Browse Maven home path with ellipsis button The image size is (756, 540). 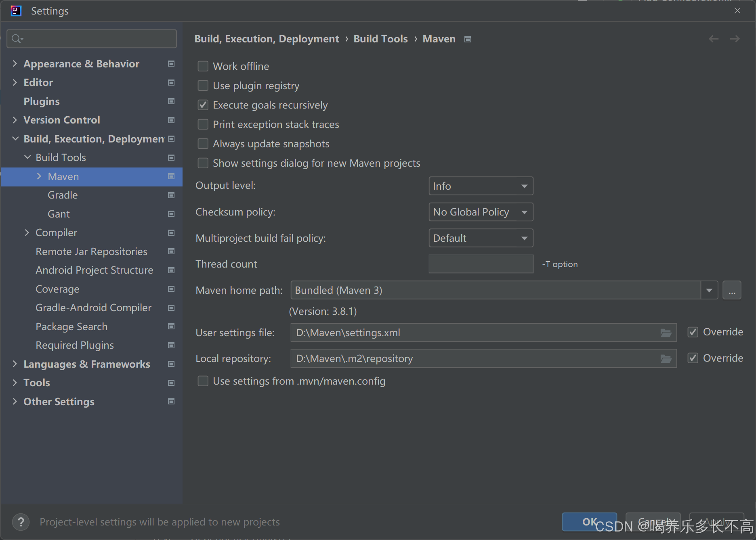pyautogui.click(x=732, y=290)
